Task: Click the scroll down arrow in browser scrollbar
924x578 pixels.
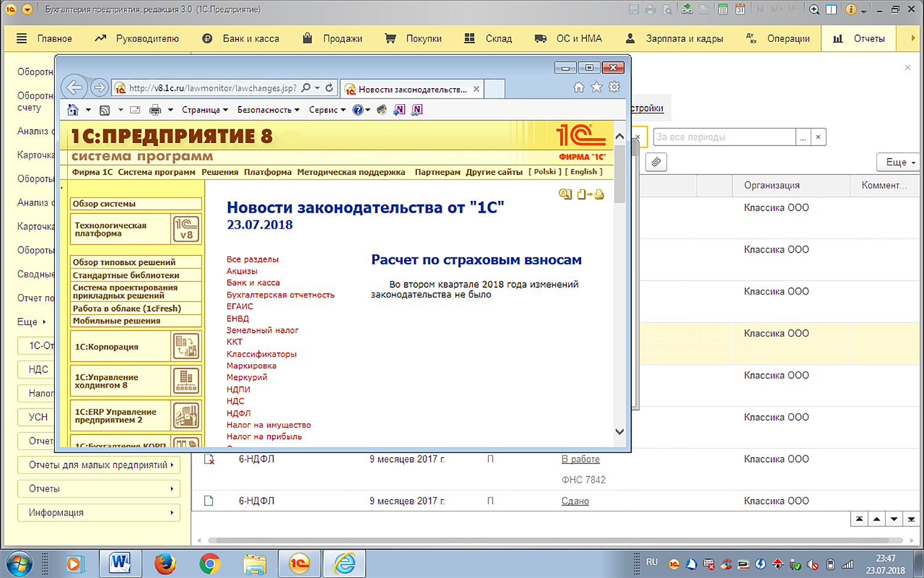Action: pyautogui.click(x=620, y=431)
